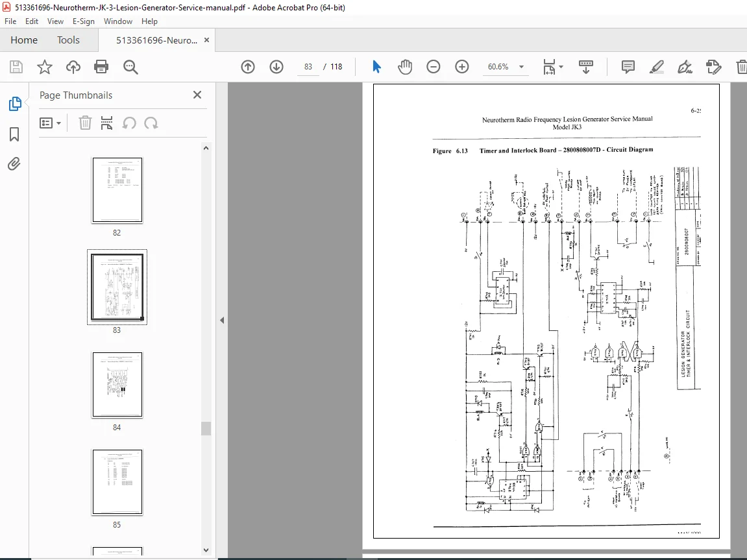This screenshot has height=560, width=747.
Task: Switch to the Home tab
Action: coord(24,40)
